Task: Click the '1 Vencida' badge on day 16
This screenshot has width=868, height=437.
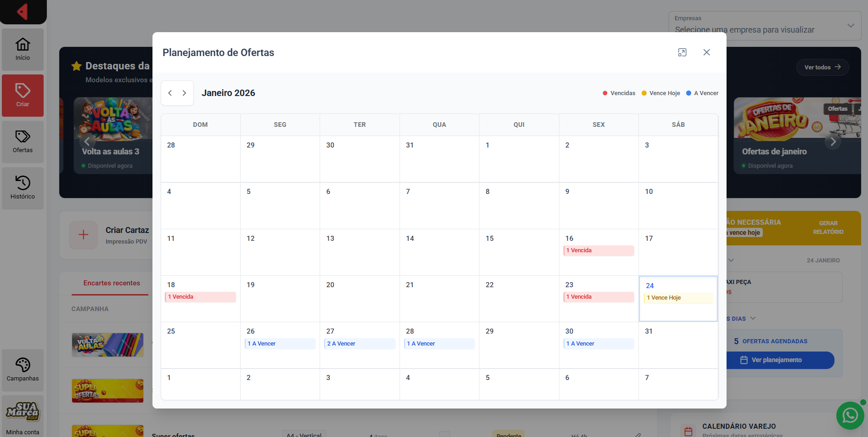Action: pos(598,250)
